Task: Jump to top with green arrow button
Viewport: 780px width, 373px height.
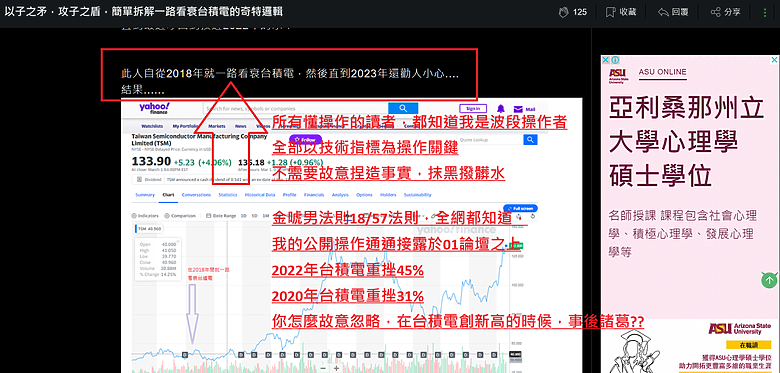Action: click(769, 280)
